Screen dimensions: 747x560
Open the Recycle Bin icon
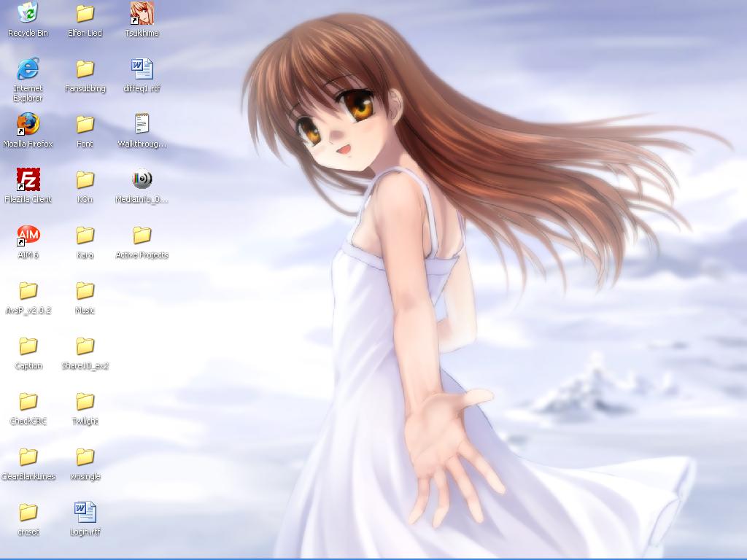click(x=28, y=13)
